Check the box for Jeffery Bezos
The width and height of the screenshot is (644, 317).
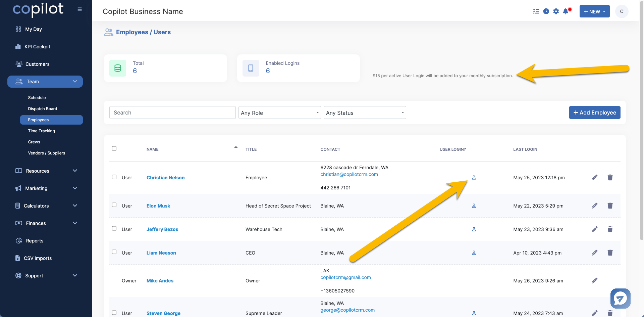pyautogui.click(x=114, y=228)
